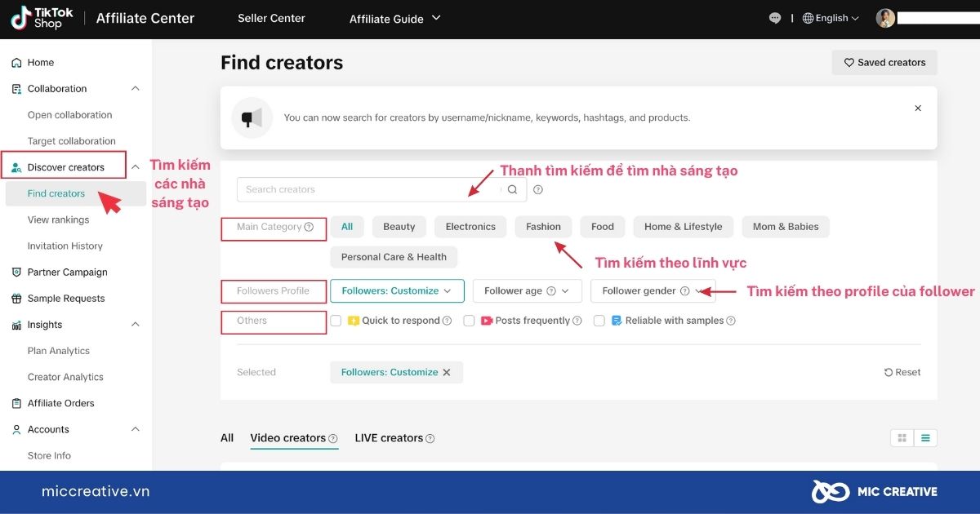Image resolution: width=980 pixels, height=514 pixels.
Task: Switch to list view layout
Action: point(925,438)
